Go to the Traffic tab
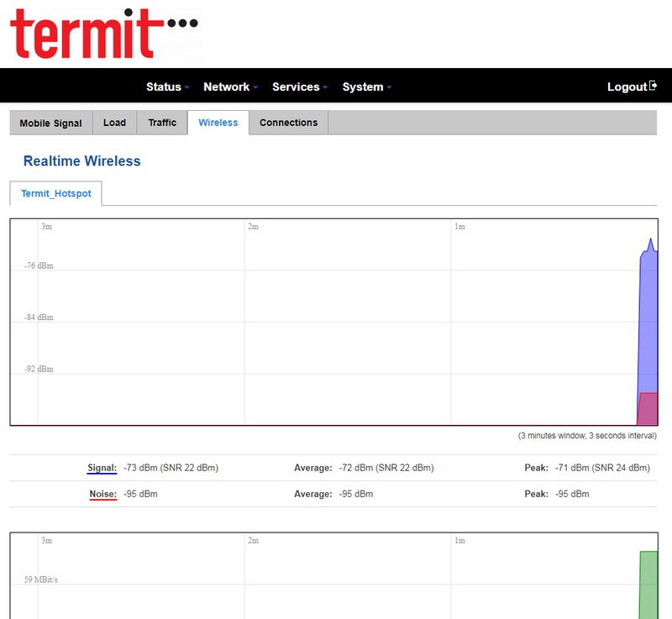672x619 pixels. pos(162,123)
